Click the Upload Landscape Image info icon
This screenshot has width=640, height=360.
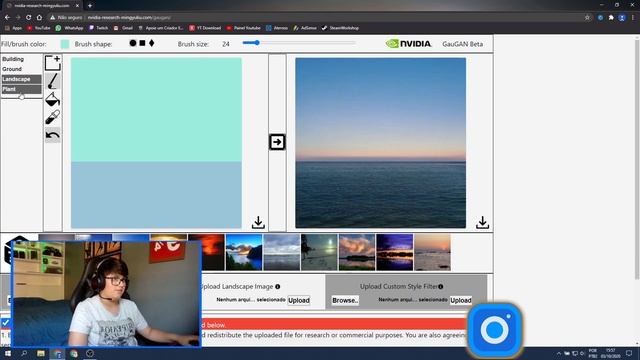[278, 287]
